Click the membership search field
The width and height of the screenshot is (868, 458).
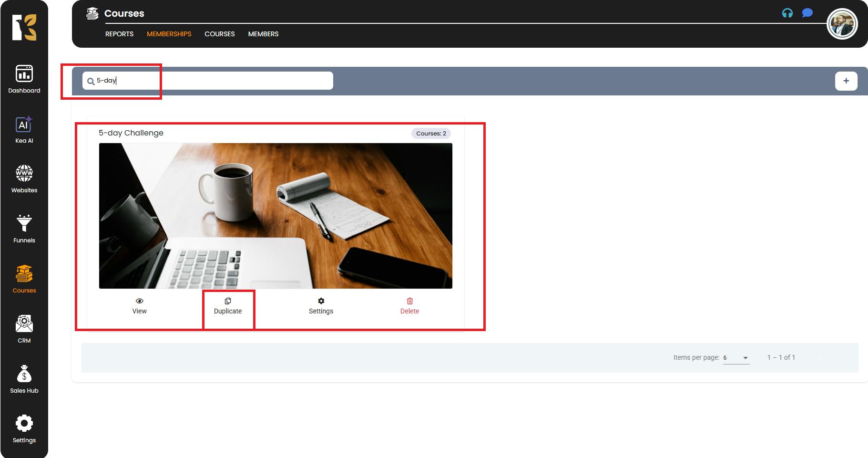click(x=210, y=81)
